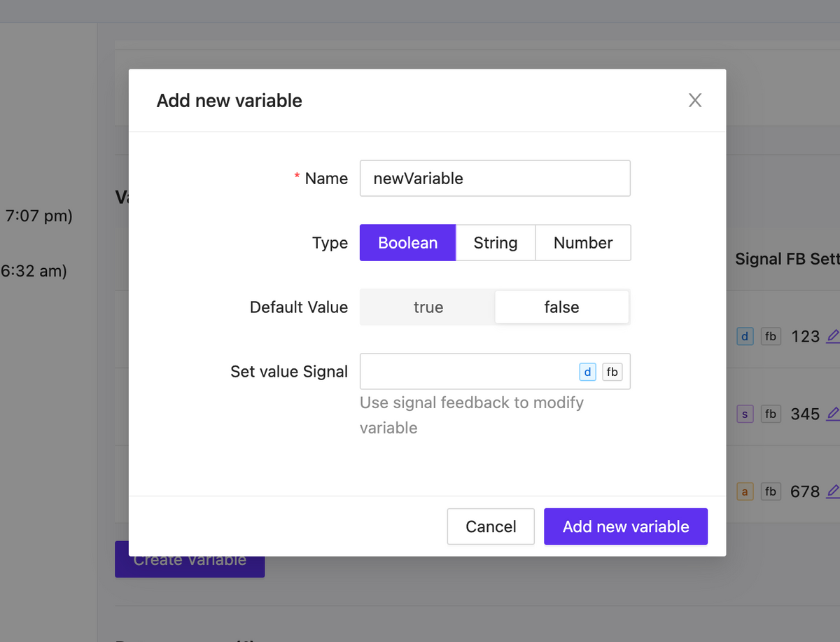Choose Number as the variable type

(x=582, y=243)
